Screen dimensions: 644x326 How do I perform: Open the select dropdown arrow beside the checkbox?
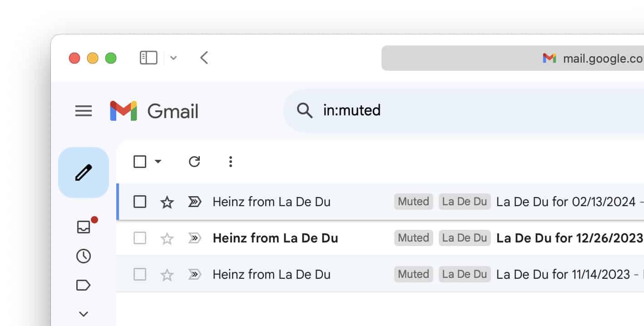coord(158,162)
